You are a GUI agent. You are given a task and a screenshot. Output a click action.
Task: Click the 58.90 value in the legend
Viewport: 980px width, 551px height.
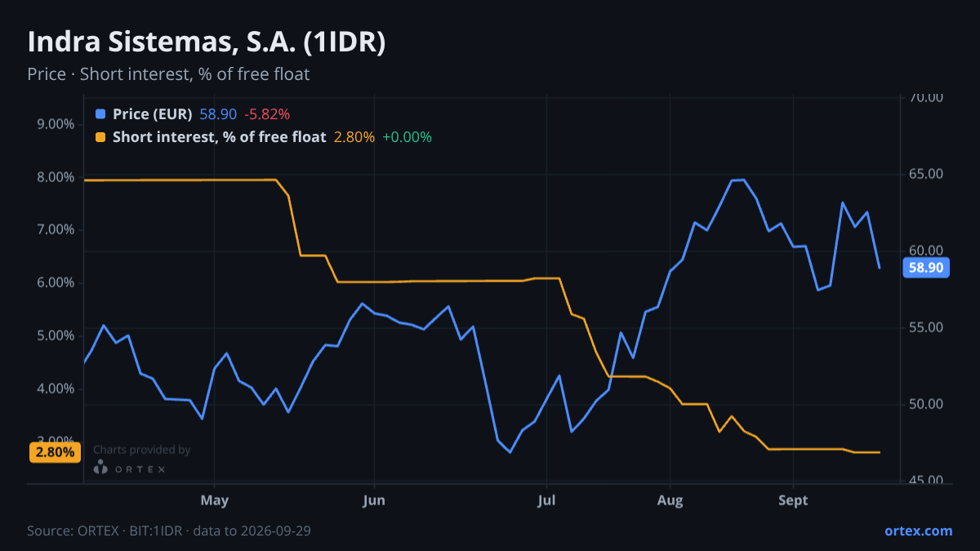click(218, 114)
